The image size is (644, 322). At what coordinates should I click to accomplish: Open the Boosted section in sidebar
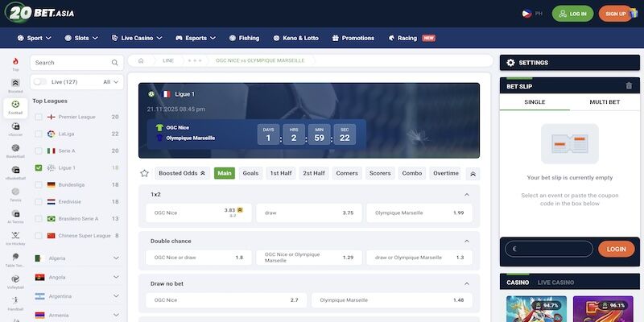15,84
